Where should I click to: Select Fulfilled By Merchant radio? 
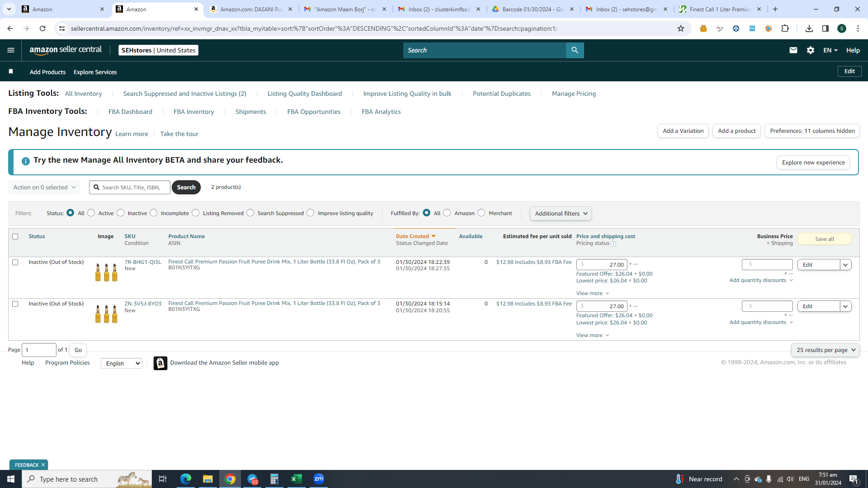point(481,213)
